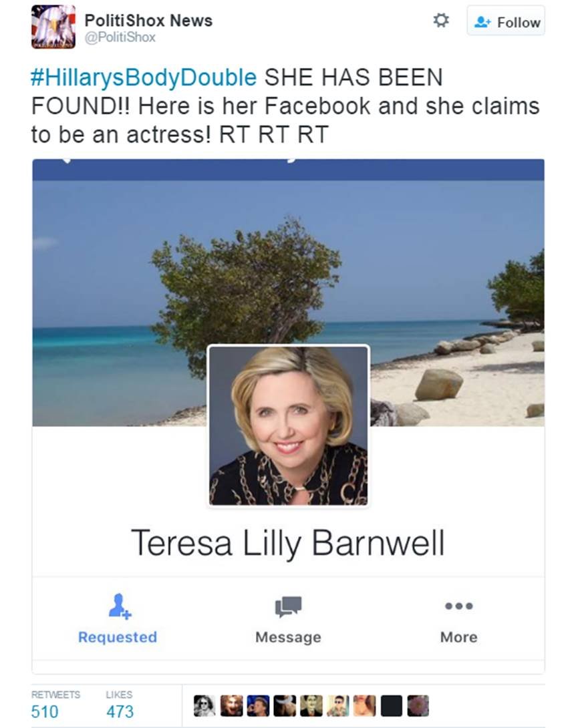This screenshot has width=568, height=728.
Task: Open the gear settings menu on tweet
Action: (441, 21)
